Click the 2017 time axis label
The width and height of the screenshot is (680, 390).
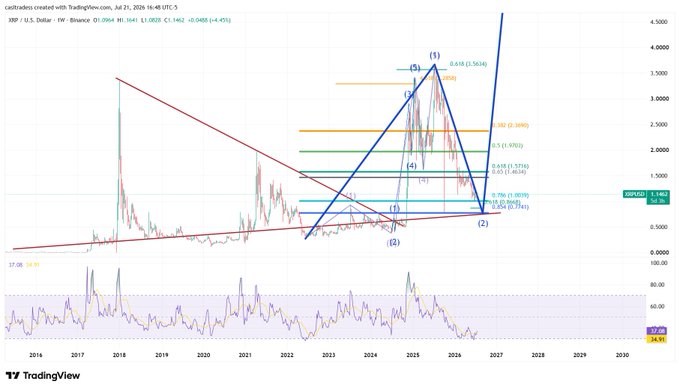pos(78,355)
